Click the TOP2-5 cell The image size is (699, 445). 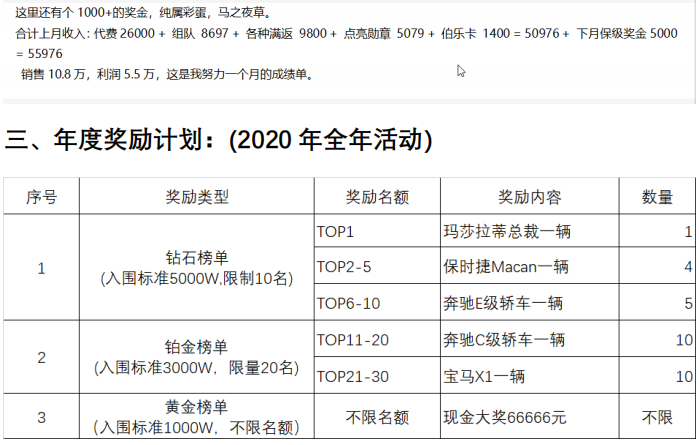377,266
